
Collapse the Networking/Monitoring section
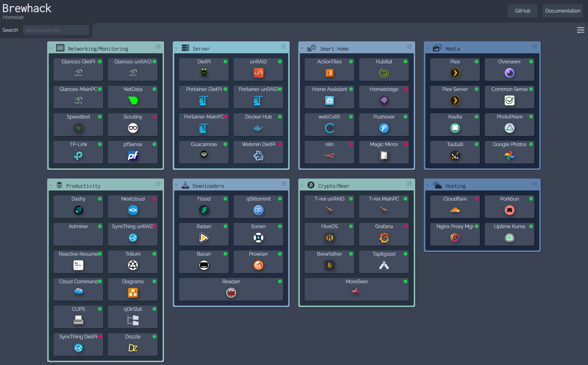[x=51, y=49]
